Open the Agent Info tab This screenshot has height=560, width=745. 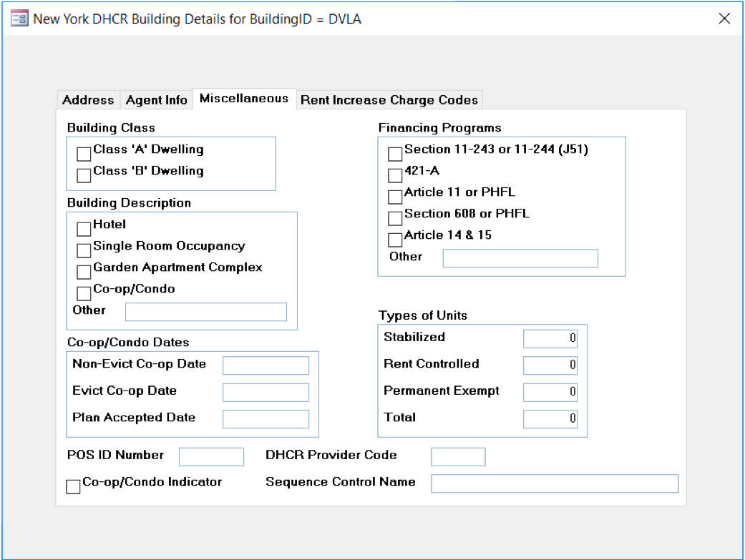(x=156, y=99)
